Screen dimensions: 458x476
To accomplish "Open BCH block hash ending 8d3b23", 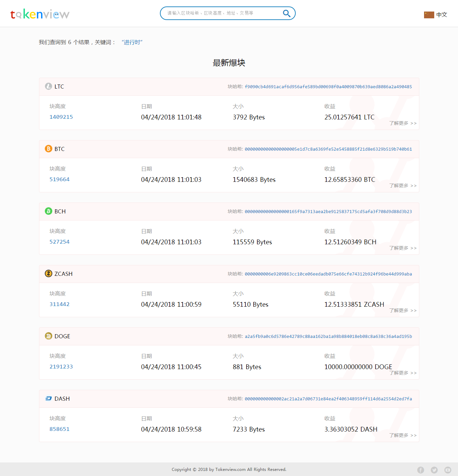I will pos(328,212).
